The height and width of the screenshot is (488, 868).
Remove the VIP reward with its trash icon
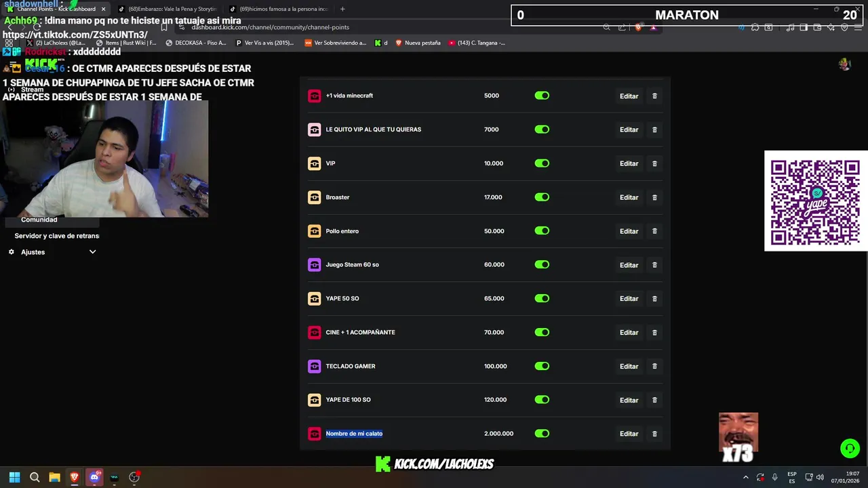pyautogui.click(x=654, y=163)
